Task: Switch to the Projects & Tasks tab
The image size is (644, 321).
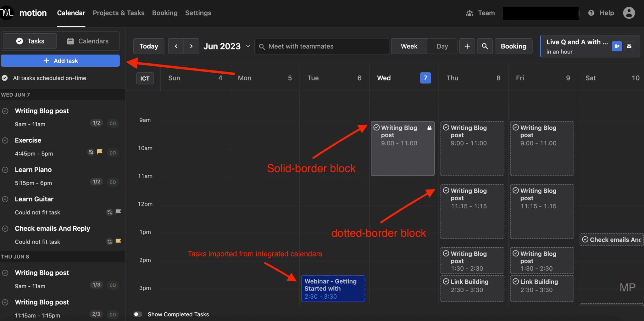Action: pyautogui.click(x=119, y=13)
